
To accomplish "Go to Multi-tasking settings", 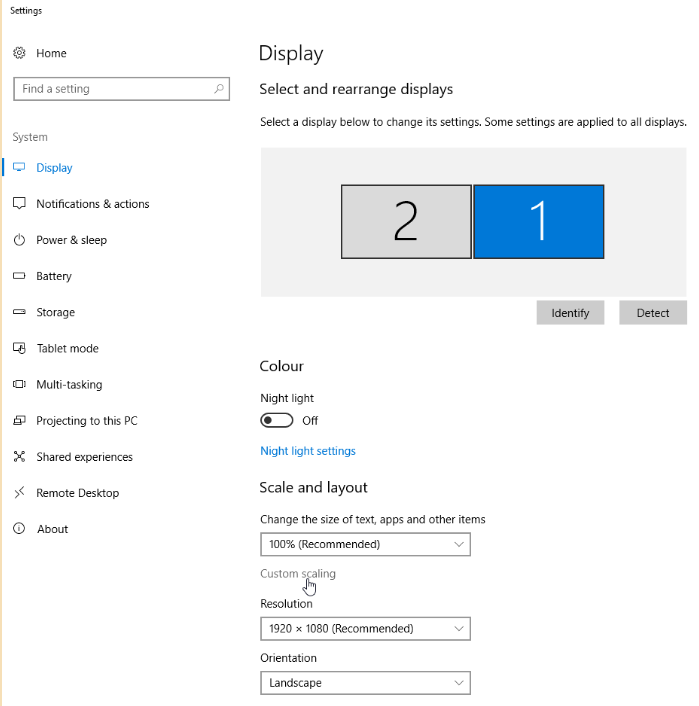I will pyautogui.click(x=69, y=385).
